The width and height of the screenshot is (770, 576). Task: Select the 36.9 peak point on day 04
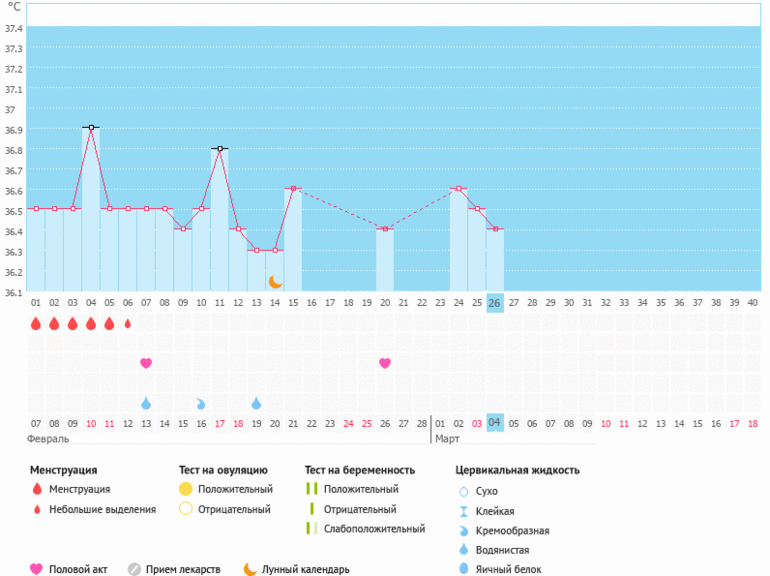point(91,128)
